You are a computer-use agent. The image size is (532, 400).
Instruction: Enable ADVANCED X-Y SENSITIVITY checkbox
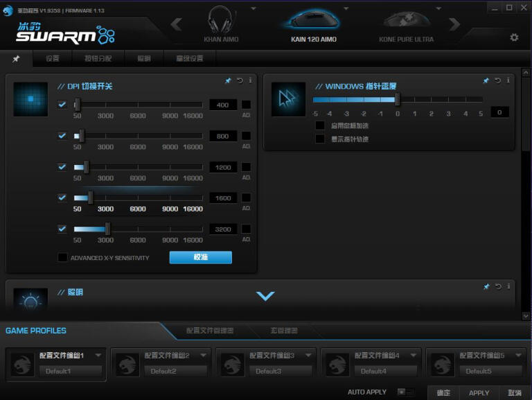click(x=62, y=258)
